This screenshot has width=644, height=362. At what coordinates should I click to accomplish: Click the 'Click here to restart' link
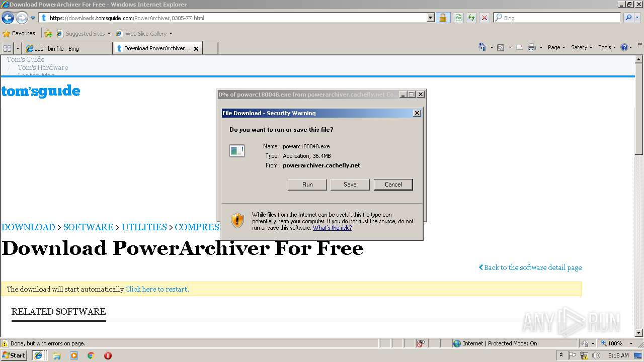click(157, 289)
